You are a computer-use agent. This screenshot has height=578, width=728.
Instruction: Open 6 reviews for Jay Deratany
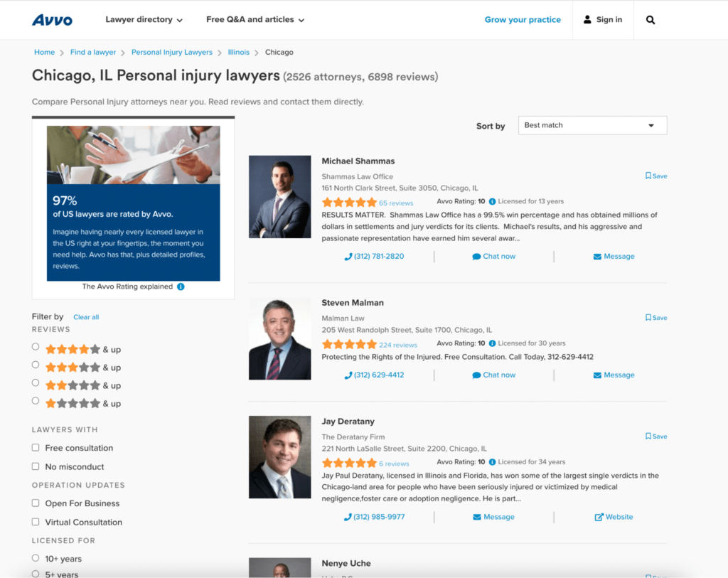point(394,464)
